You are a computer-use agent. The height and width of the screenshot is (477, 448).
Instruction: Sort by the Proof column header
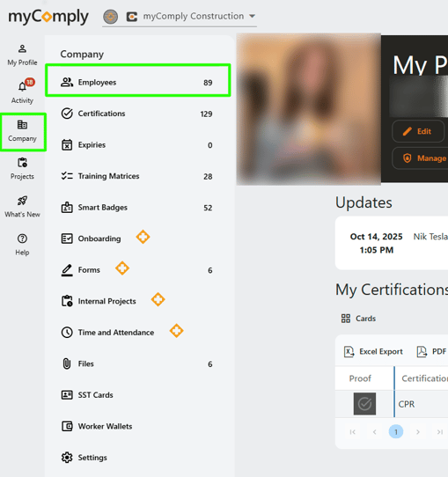pos(360,378)
